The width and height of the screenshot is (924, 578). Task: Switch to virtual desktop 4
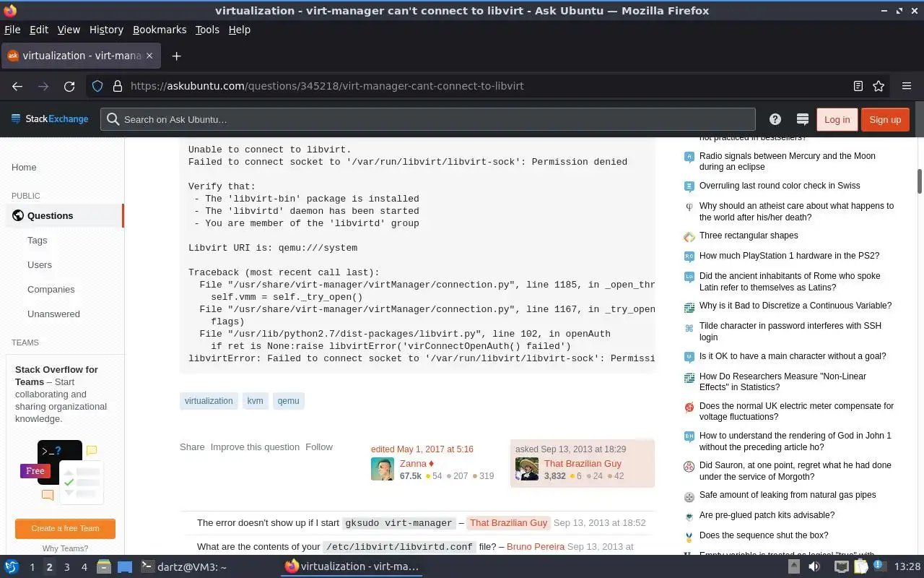coord(84,567)
